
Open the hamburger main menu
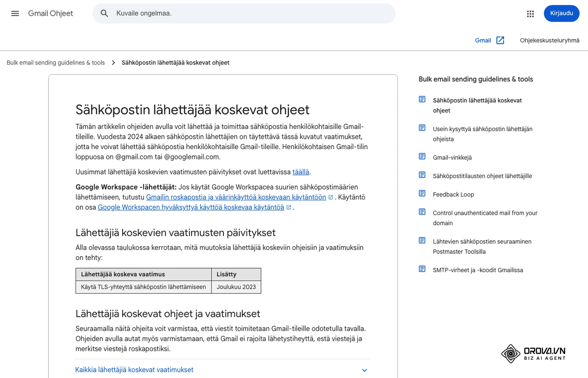click(x=15, y=14)
